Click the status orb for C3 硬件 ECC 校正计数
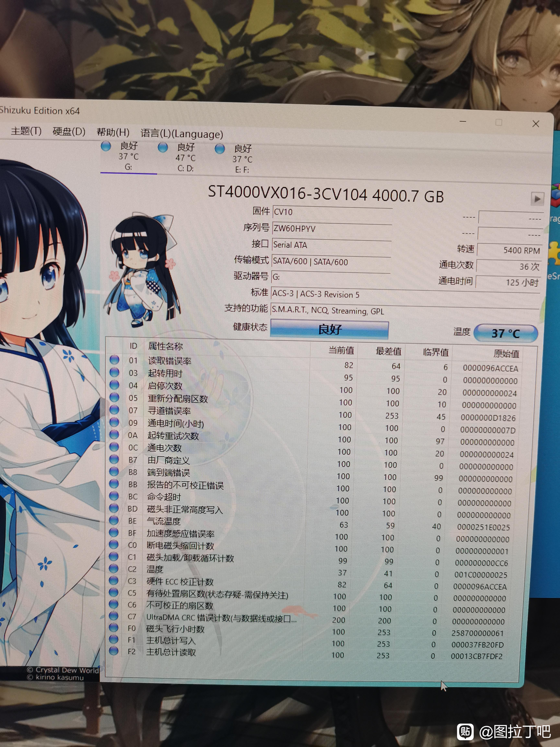The height and width of the screenshot is (747, 560). pyautogui.click(x=114, y=581)
